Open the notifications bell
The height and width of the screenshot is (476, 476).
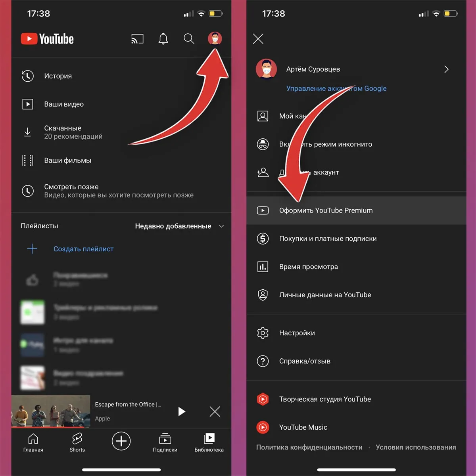point(163,39)
